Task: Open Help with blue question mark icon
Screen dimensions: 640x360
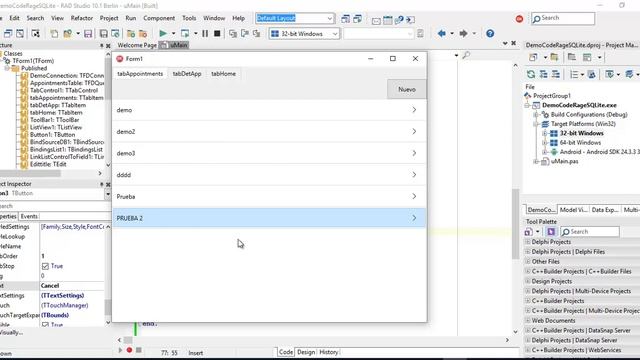Action: tap(490, 33)
